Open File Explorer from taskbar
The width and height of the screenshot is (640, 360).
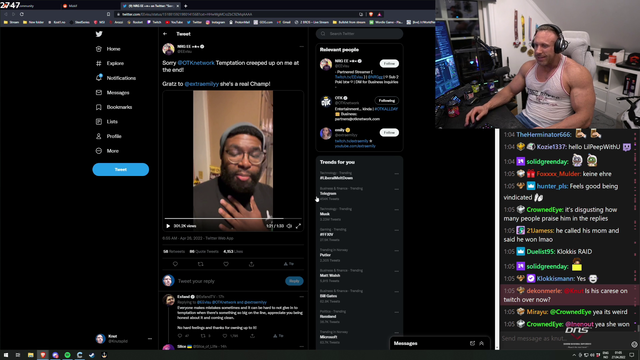coord(31,355)
